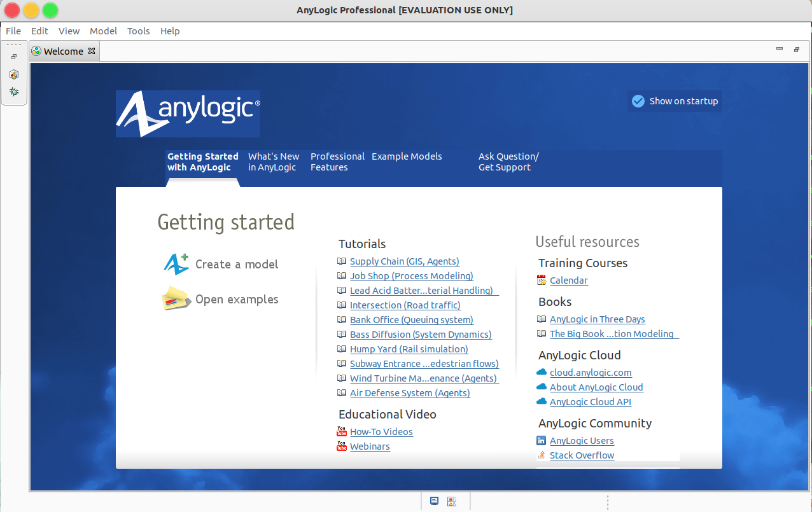Close the Welcome tab

tap(91, 51)
